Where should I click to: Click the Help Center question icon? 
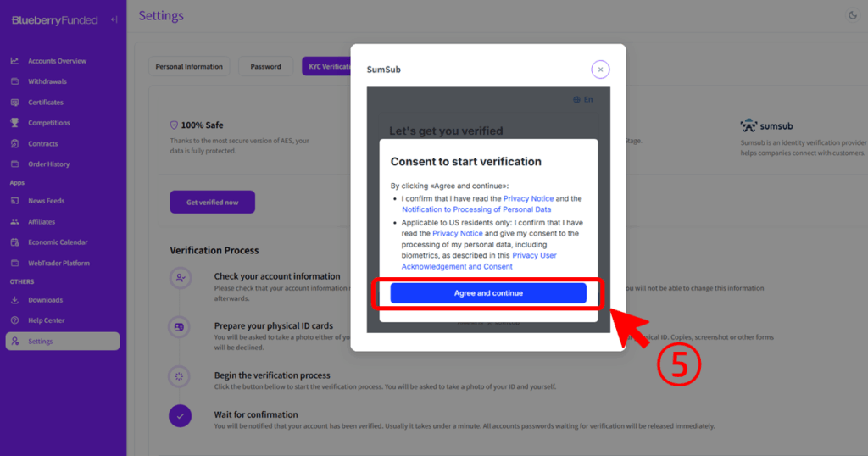click(x=14, y=320)
